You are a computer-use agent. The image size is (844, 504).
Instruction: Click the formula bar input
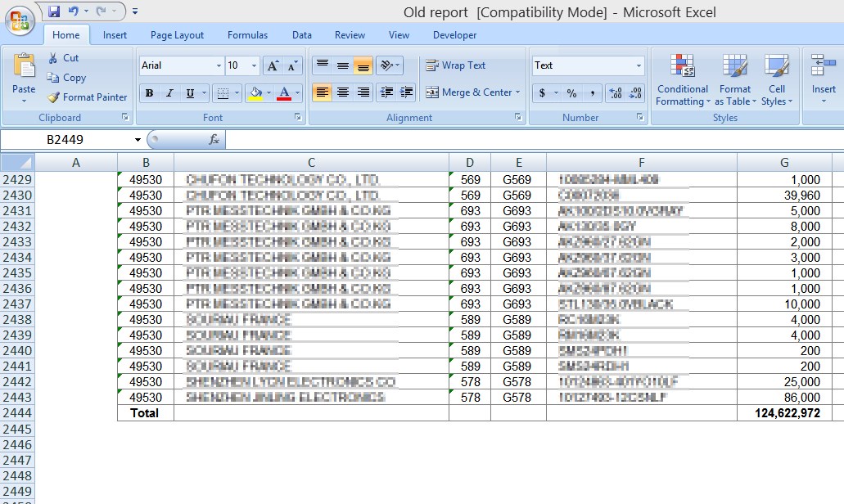pyautogui.click(x=535, y=140)
